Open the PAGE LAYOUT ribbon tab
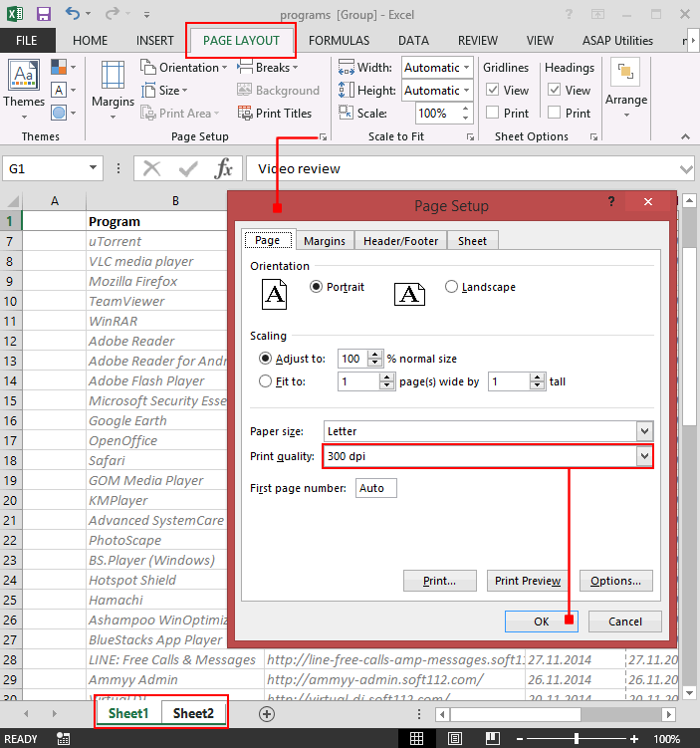The image size is (700, 748). point(241,41)
